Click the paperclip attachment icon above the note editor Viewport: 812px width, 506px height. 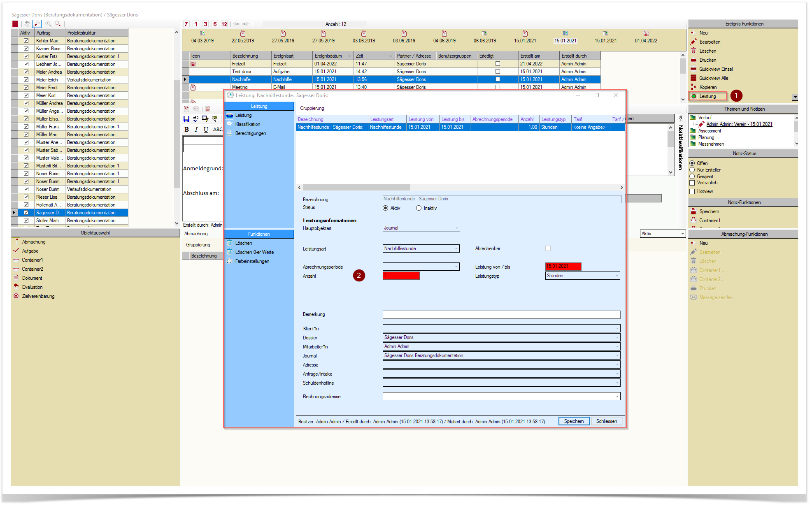point(186,109)
